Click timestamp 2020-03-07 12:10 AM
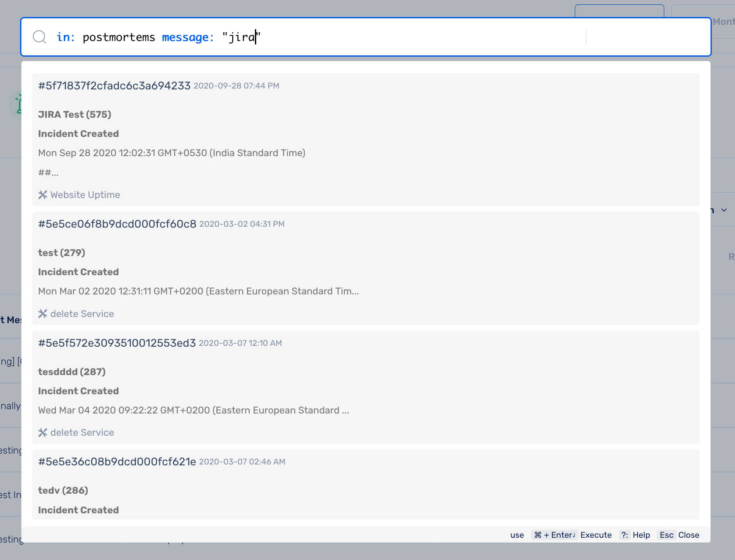The image size is (735, 560). [240, 343]
